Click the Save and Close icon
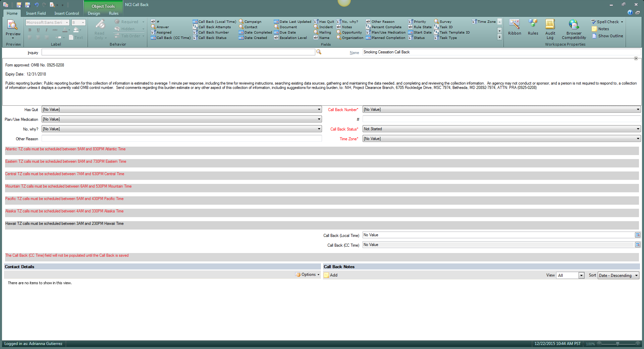Image resolution: width=644 pixels, height=349 pixels. [28, 5]
